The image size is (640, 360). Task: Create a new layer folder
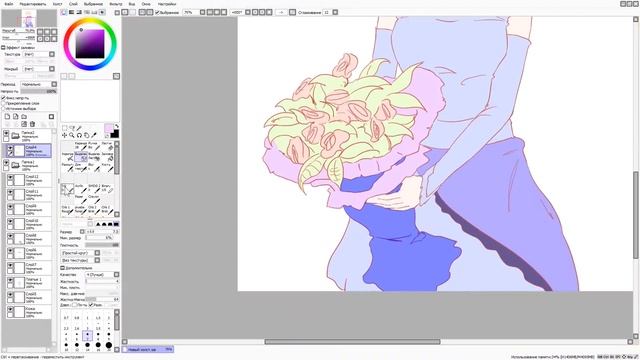click(24, 117)
